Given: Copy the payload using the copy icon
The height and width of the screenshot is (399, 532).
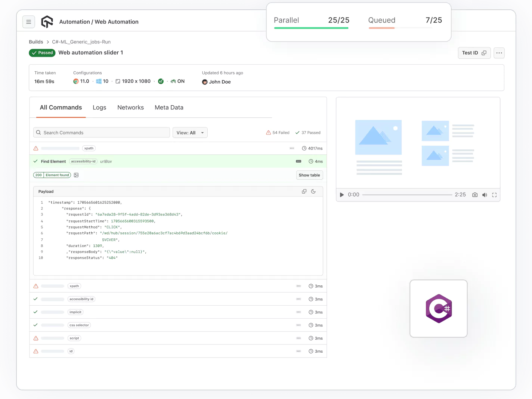Looking at the screenshot, I should pyautogui.click(x=304, y=191).
